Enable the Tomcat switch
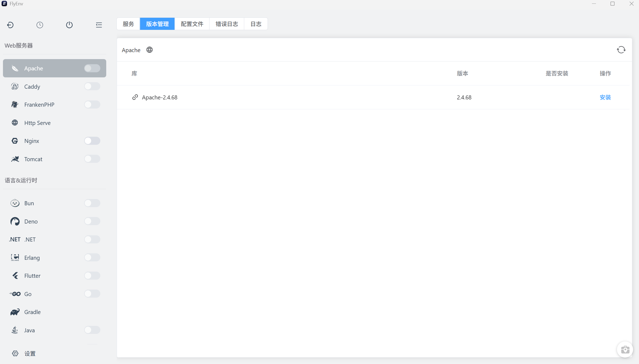The height and width of the screenshot is (364, 639). click(x=92, y=159)
